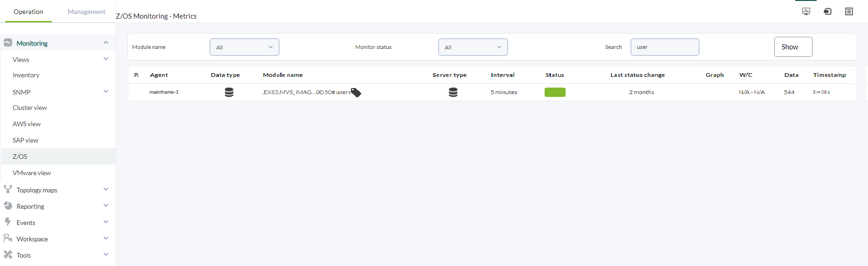
Task: Click the Interval column header
Action: click(x=503, y=75)
